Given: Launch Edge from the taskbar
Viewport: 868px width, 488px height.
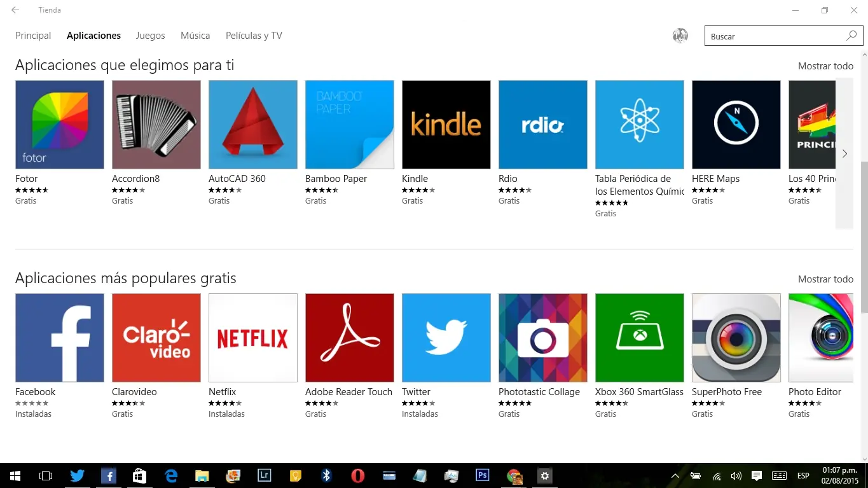Looking at the screenshot, I should pyautogui.click(x=171, y=475).
